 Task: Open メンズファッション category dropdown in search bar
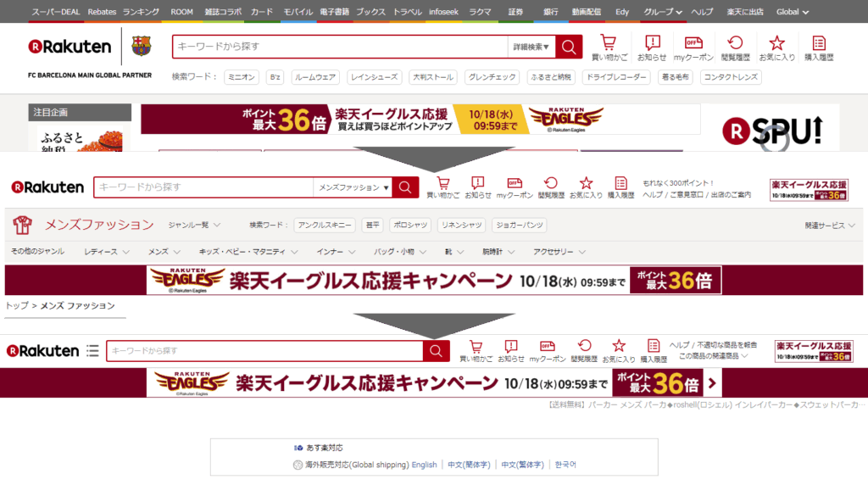353,187
